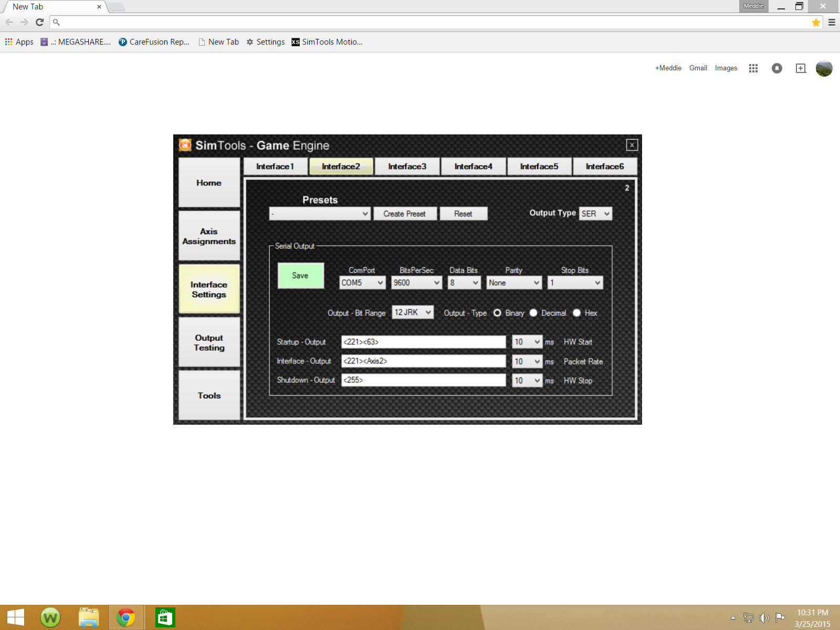
Task: Switch to the Interface4 tab
Action: [474, 166]
